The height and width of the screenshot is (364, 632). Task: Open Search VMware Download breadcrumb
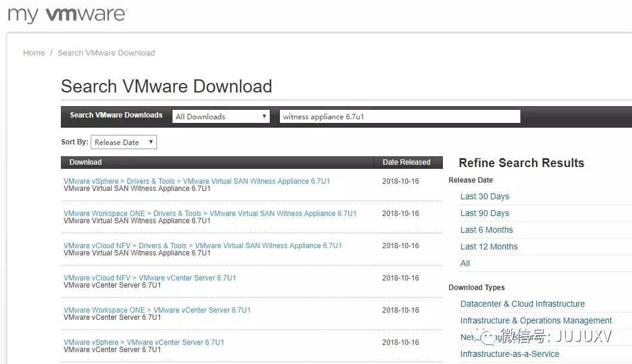tap(106, 53)
